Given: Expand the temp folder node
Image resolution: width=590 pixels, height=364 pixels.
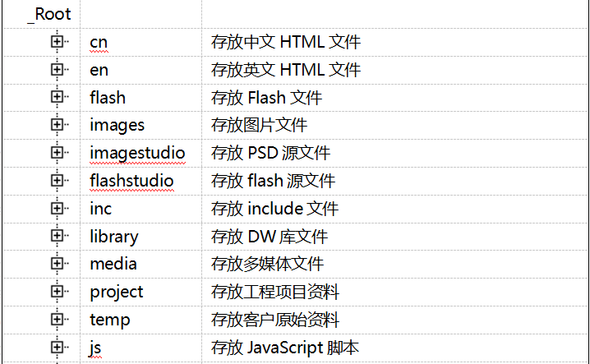Looking at the screenshot, I should point(57,319).
